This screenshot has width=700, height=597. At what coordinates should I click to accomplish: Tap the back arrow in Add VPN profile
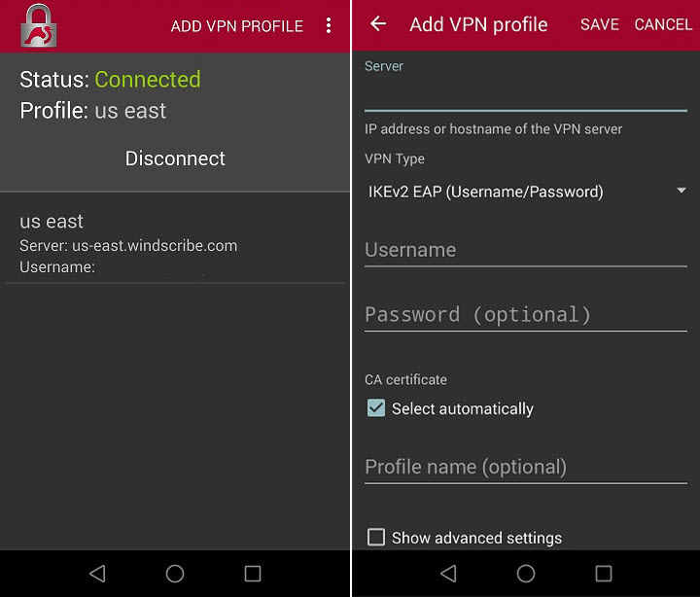[378, 23]
